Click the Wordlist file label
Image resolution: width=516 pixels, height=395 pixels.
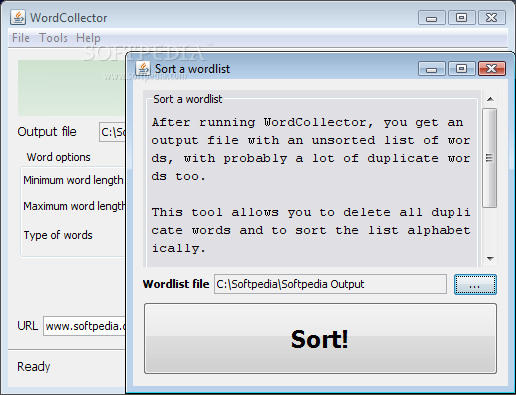tap(176, 284)
